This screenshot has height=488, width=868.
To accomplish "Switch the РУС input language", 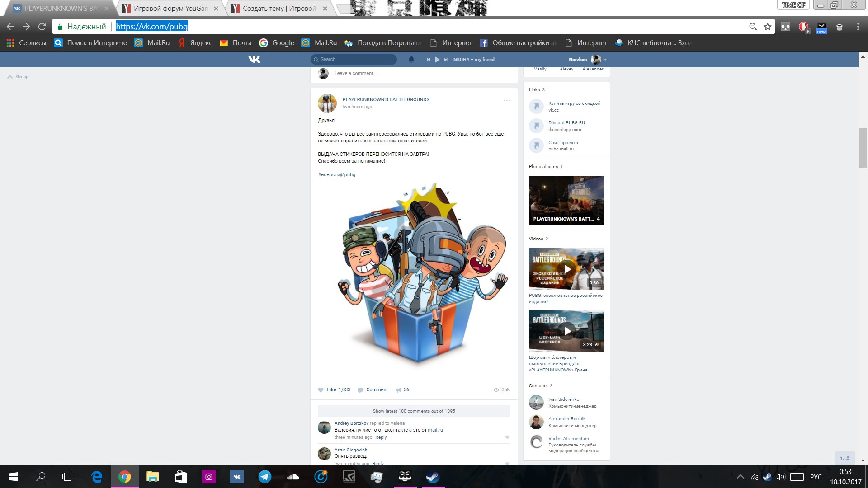I will click(816, 477).
